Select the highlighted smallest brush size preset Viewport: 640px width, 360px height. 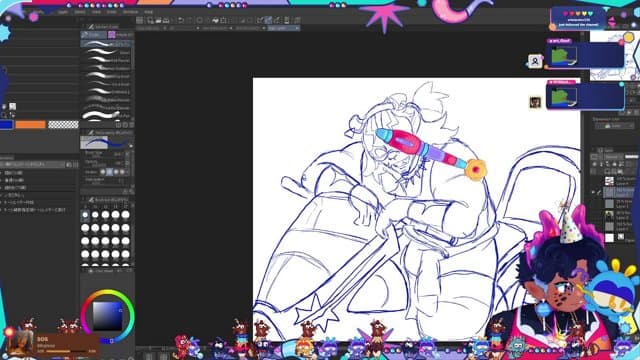click(85, 214)
